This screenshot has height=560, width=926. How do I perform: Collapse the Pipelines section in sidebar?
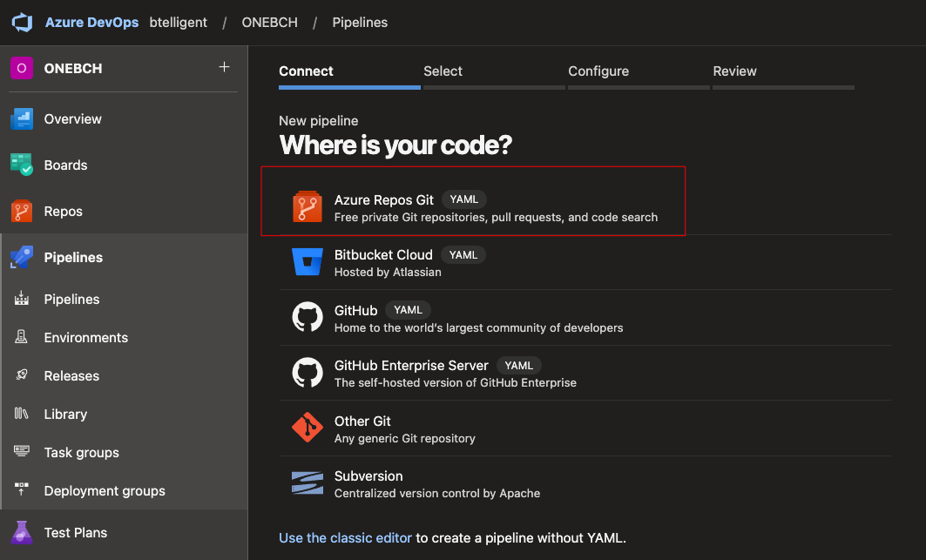tap(73, 258)
